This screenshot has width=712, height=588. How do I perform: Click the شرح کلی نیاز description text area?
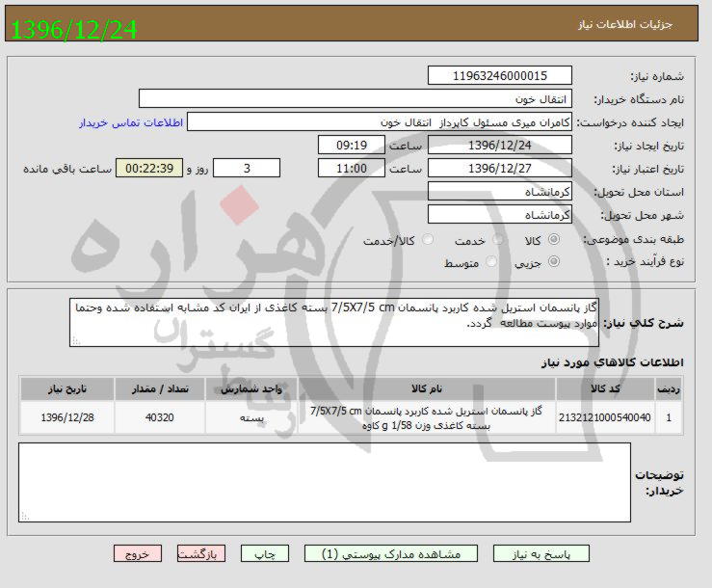click(x=334, y=322)
